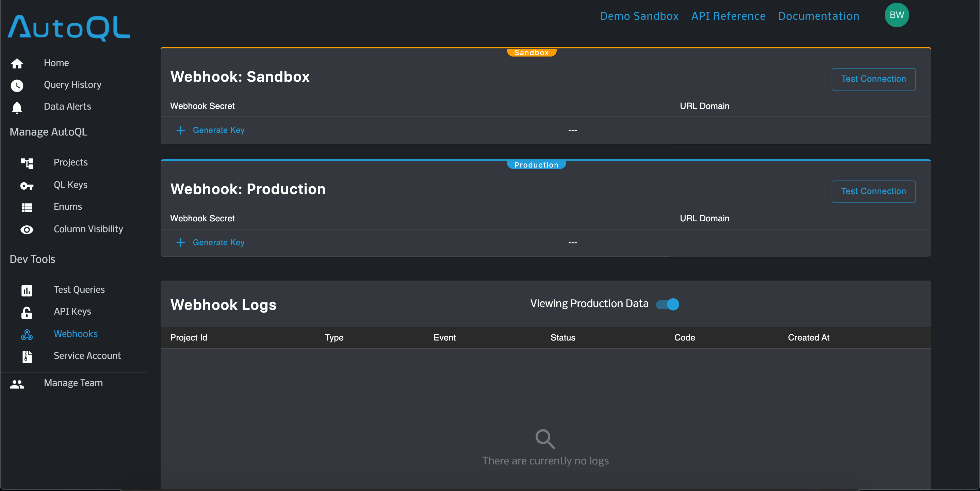Open the API Reference link
980x491 pixels.
pyautogui.click(x=728, y=16)
